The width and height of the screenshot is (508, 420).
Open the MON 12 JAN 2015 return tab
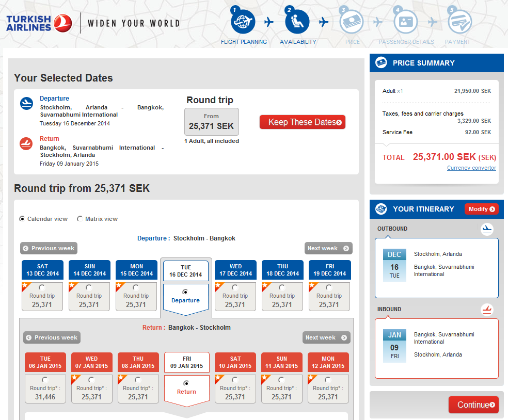coord(328,362)
